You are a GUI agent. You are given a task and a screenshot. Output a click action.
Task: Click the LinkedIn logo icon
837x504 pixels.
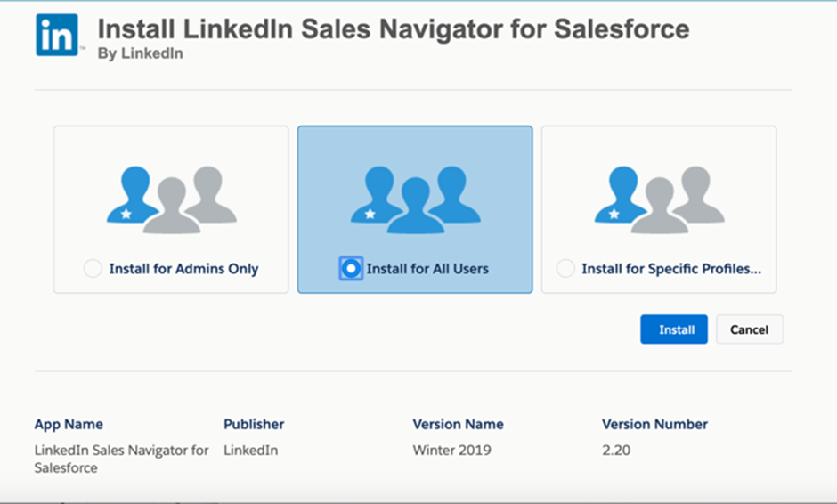(x=57, y=35)
